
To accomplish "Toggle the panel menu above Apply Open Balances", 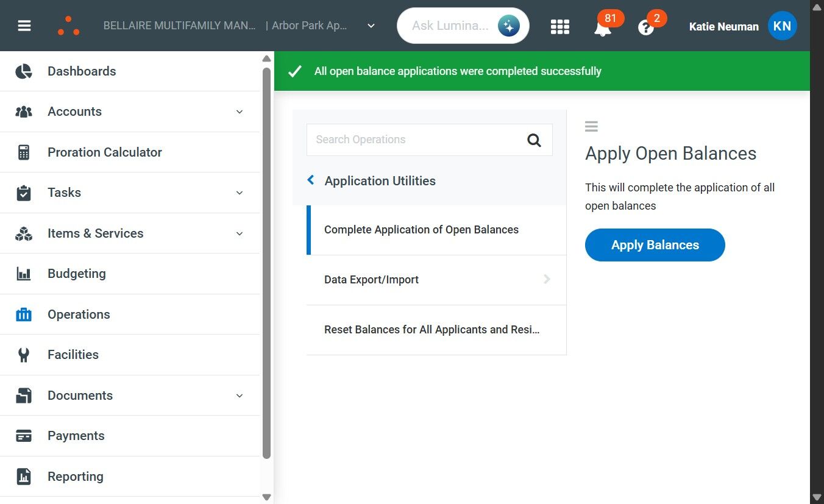I will [x=591, y=126].
